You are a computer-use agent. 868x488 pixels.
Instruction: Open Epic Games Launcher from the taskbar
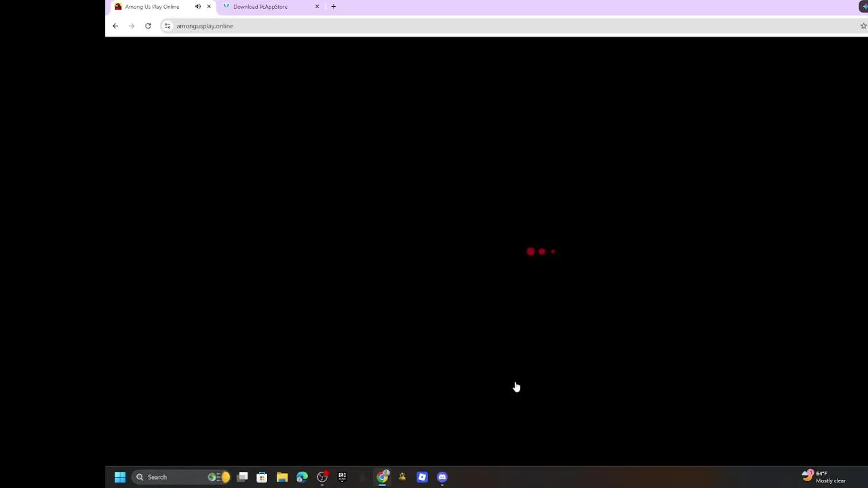[x=342, y=477]
